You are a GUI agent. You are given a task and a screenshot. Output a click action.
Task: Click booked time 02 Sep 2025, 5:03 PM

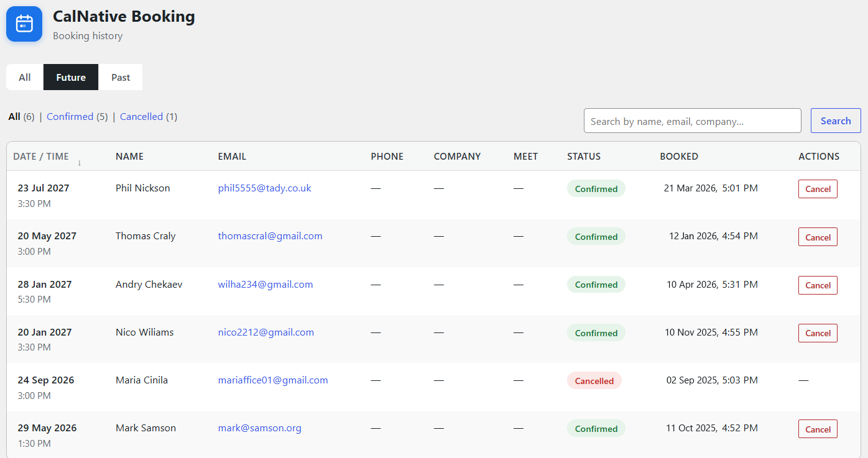(x=712, y=380)
